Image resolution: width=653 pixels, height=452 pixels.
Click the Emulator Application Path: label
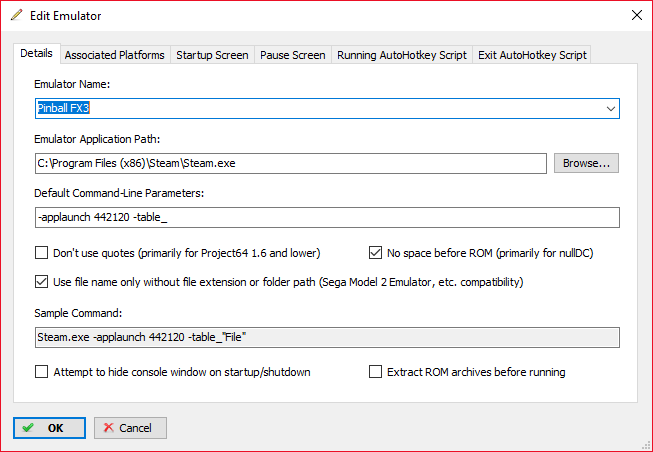point(97,139)
